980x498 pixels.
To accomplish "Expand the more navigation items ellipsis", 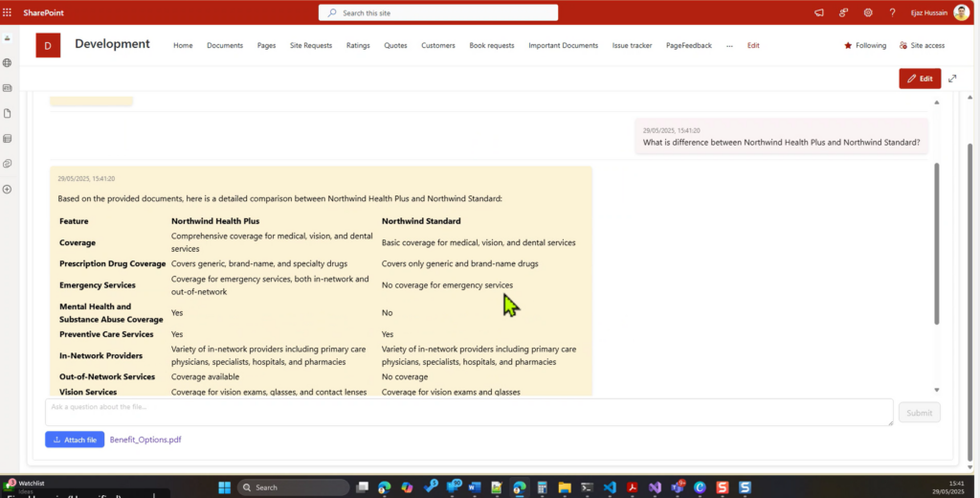I will [x=729, y=46].
